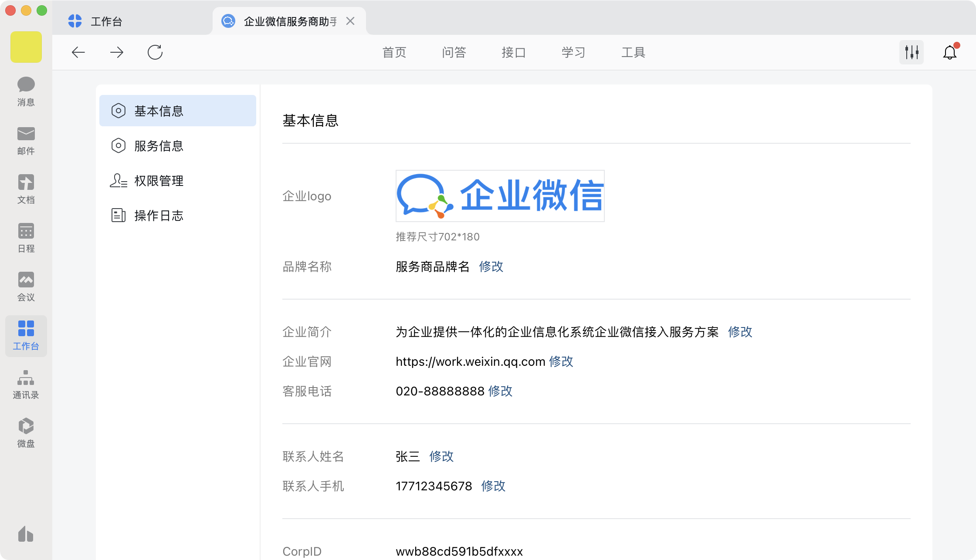Open 操作日志 in the left menu

[159, 216]
